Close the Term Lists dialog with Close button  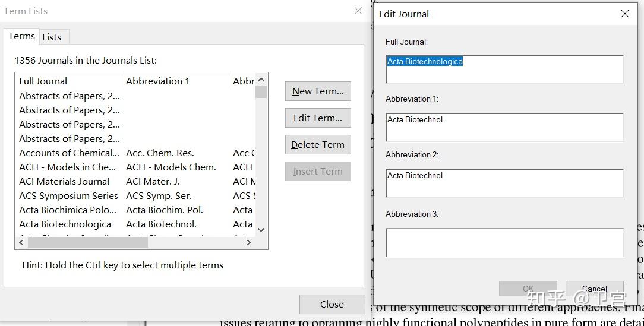[332, 304]
